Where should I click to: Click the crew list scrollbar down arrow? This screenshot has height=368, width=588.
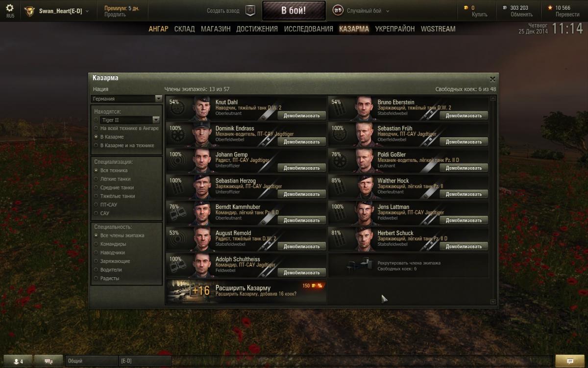tap(493, 302)
